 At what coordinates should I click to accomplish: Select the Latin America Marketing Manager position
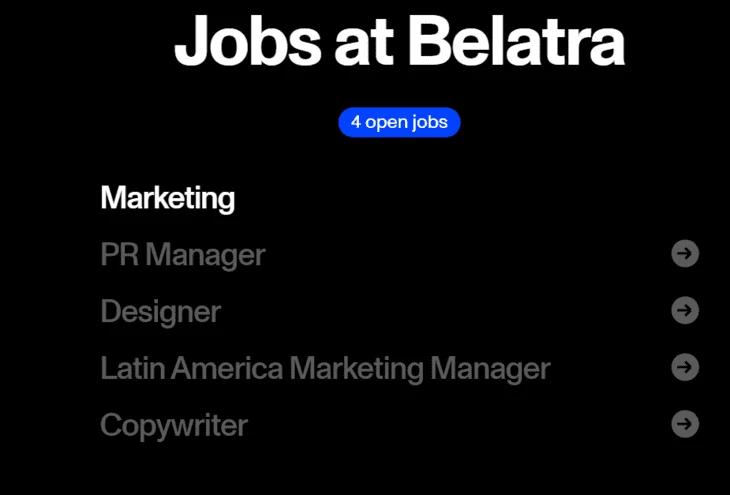click(325, 368)
